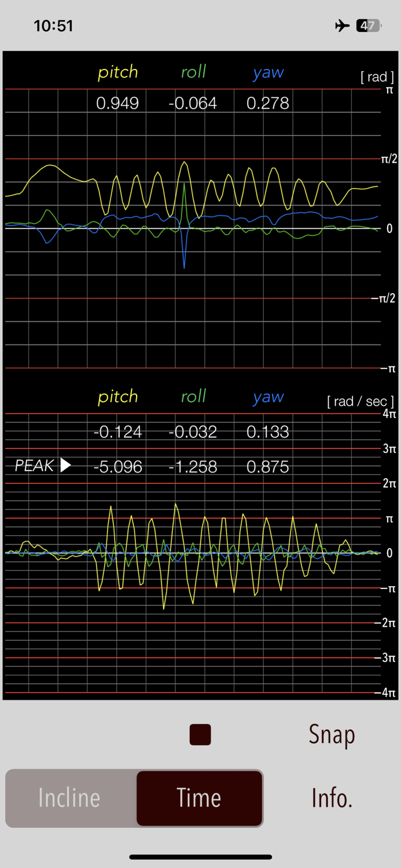The height and width of the screenshot is (868, 401).
Task: Tap the yaw rate value 0.133
Action: pos(268,432)
